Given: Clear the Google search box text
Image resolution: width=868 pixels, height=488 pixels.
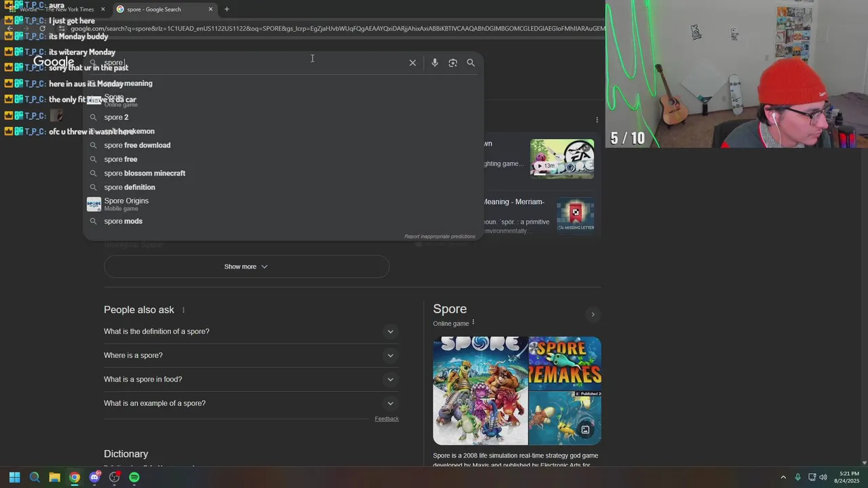Looking at the screenshot, I should pyautogui.click(x=412, y=62).
